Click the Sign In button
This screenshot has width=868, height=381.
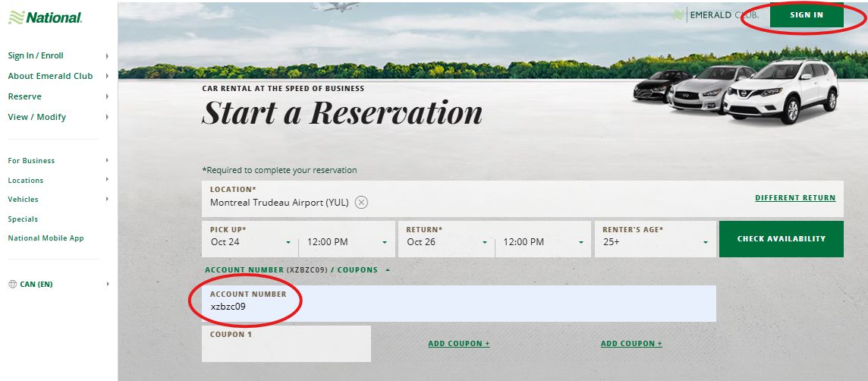(x=807, y=15)
